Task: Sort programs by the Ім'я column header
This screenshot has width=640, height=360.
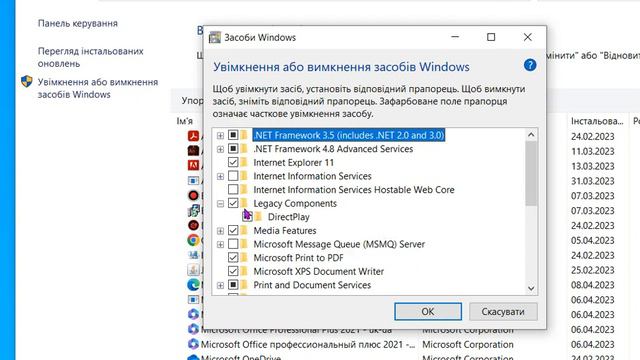Action: (184, 121)
